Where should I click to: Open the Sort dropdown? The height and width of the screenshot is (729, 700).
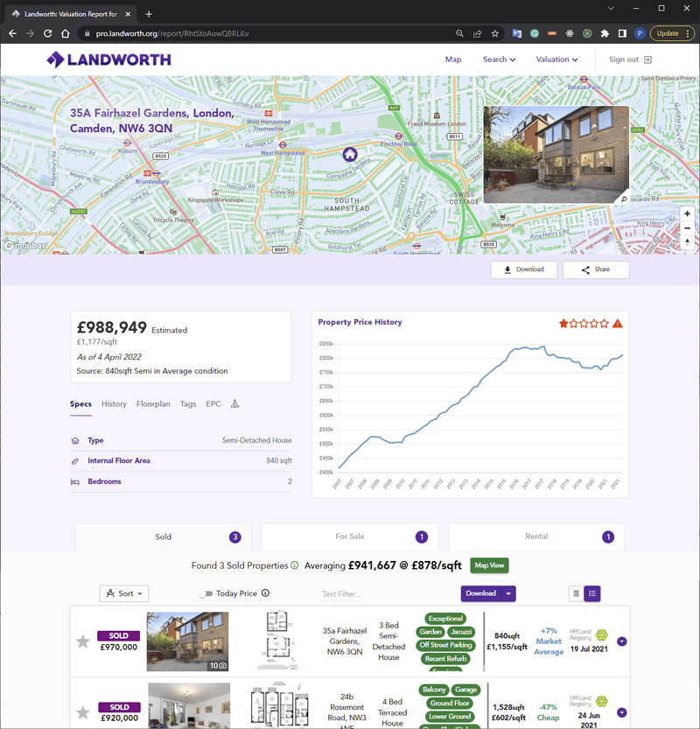(123, 593)
